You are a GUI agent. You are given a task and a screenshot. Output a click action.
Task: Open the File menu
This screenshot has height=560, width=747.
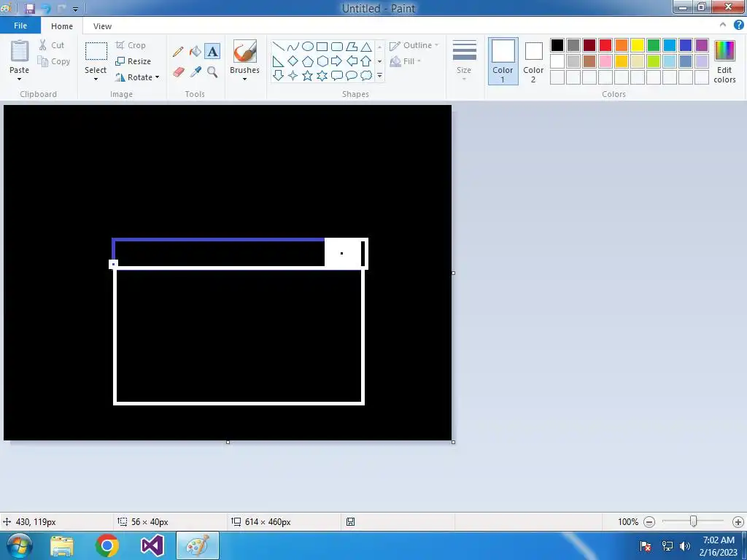click(x=20, y=26)
